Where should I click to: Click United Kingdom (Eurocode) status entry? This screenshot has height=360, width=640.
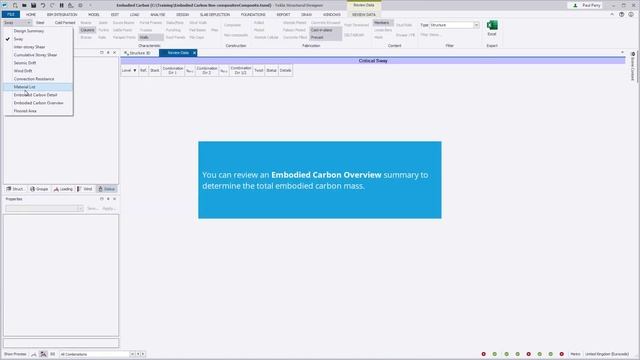coord(607,354)
